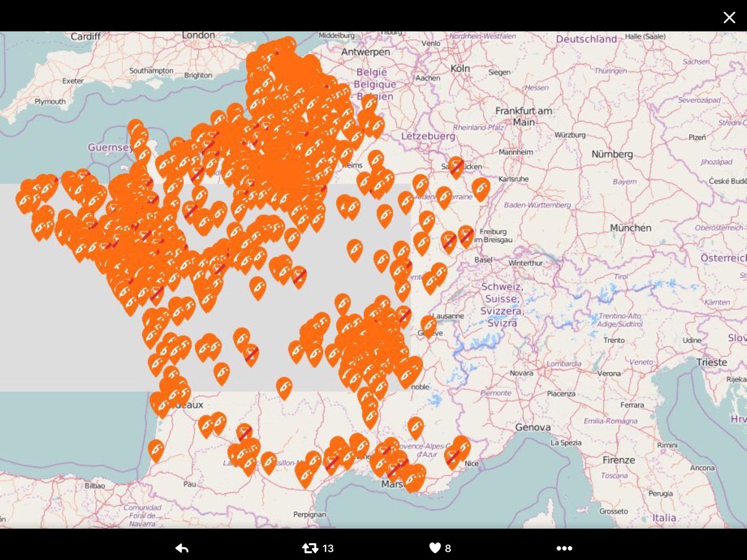The image size is (747, 560).
Task: Select the crossed-out marker left of Nice
Action: pyautogui.click(x=453, y=458)
